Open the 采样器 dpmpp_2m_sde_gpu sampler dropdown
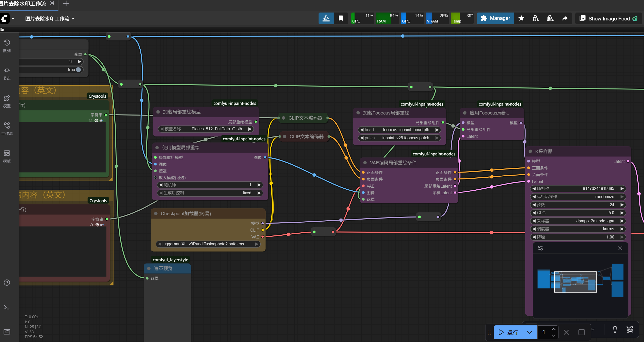This screenshot has height=342, width=644. point(578,221)
